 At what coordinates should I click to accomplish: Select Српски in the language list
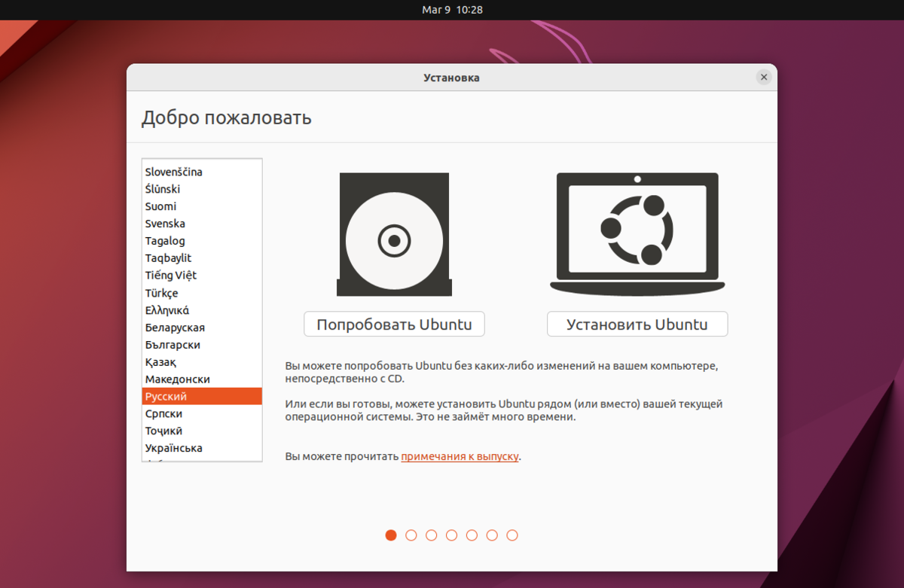pyautogui.click(x=202, y=414)
